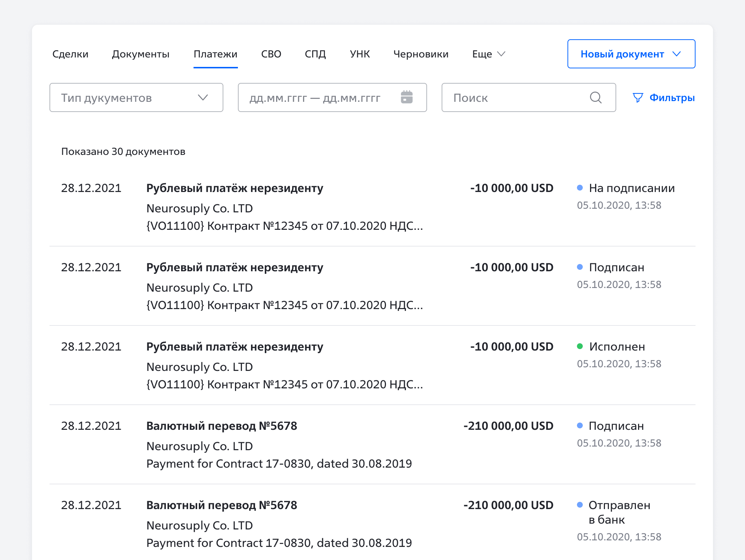Switch to the Сделки tab
This screenshot has width=745, height=560.
pyautogui.click(x=70, y=54)
